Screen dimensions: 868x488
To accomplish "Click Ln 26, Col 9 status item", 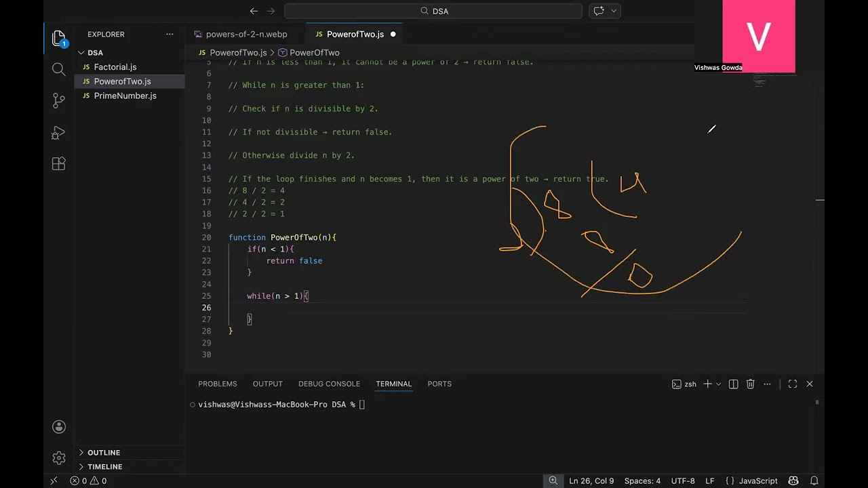I will [591, 481].
